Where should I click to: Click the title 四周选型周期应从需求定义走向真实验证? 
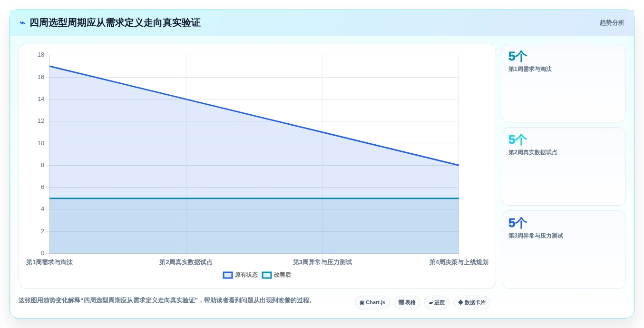pyautogui.click(x=115, y=23)
